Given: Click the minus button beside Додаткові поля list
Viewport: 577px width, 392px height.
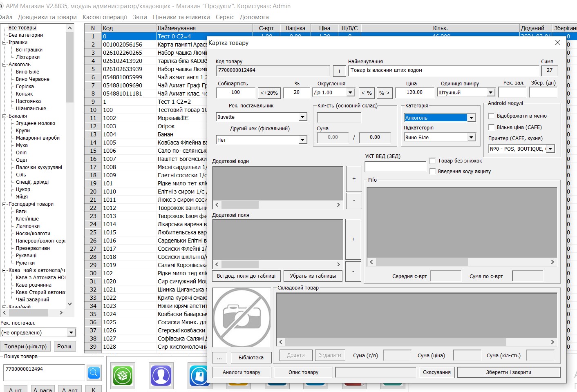Looking at the screenshot, I should pos(353,271).
